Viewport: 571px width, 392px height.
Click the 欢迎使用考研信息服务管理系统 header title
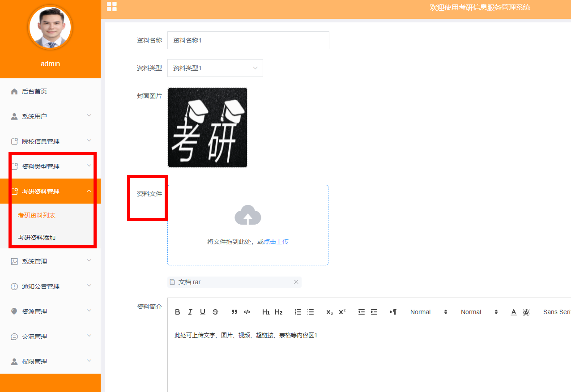coord(480,7)
